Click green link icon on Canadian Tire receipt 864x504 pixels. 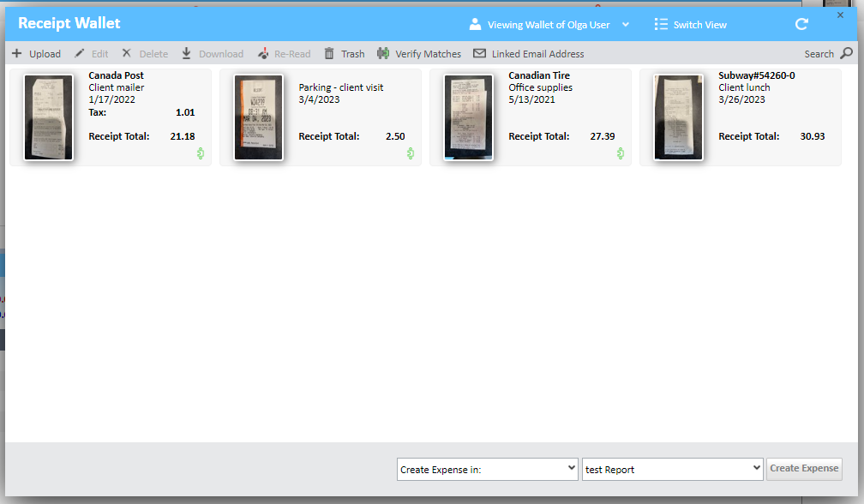pyautogui.click(x=620, y=153)
